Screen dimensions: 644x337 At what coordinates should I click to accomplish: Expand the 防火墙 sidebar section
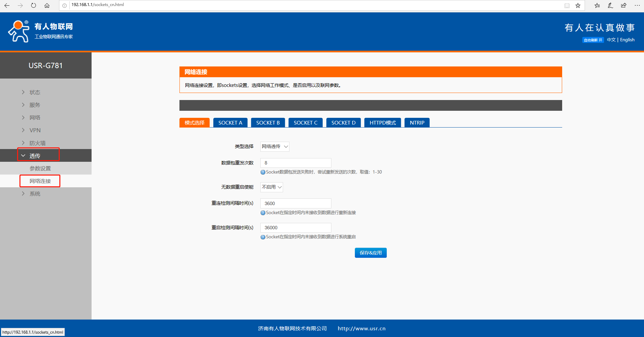(x=37, y=143)
